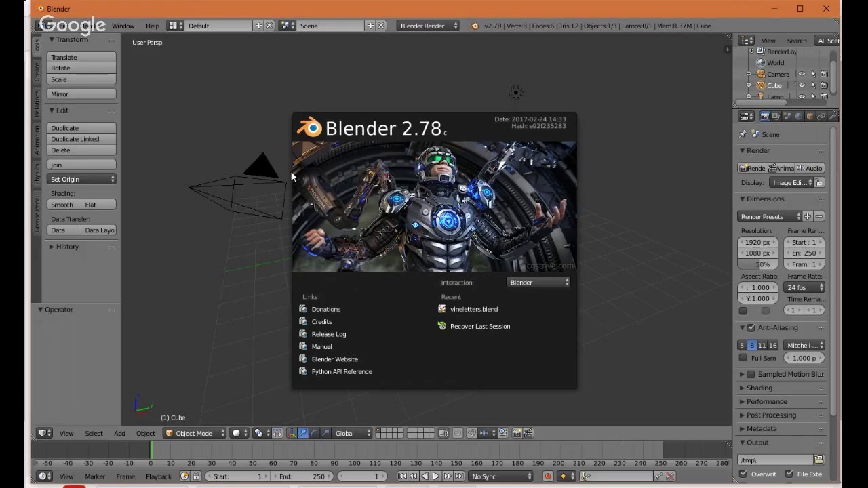The image size is (868, 488).
Task: Click the Duplicate Linked button
Action: coord(81,139)
